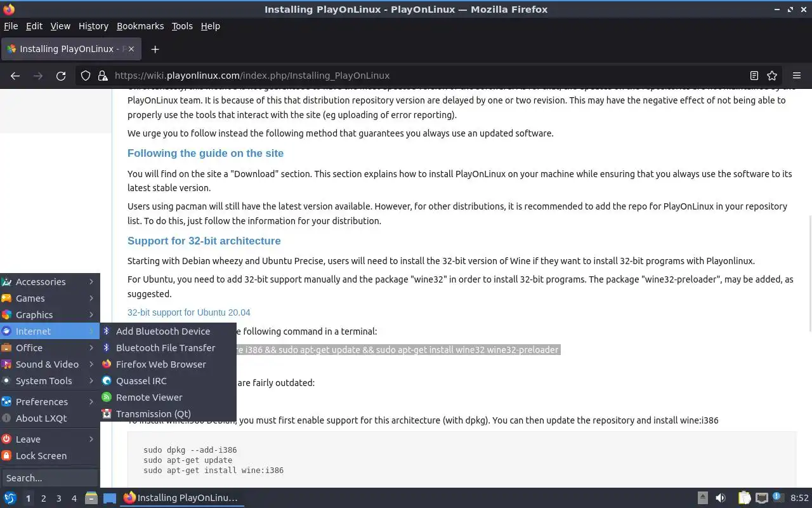Expand the Graphics menu category
812x508 pixels.
point(49,314)
